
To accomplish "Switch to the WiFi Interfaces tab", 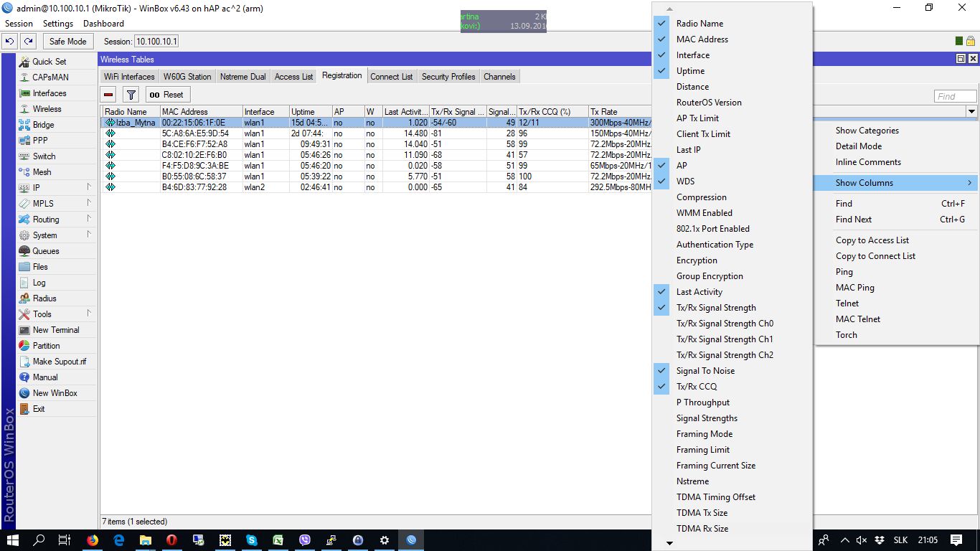I will point(129,77).
